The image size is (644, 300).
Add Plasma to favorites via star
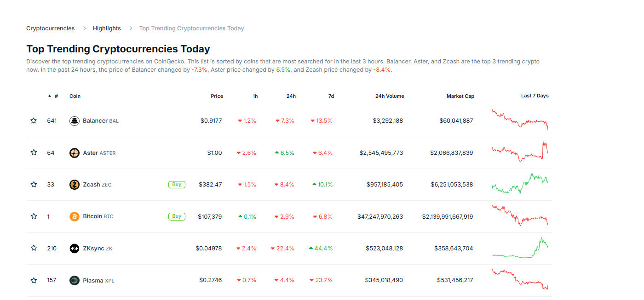coord(33,280)
